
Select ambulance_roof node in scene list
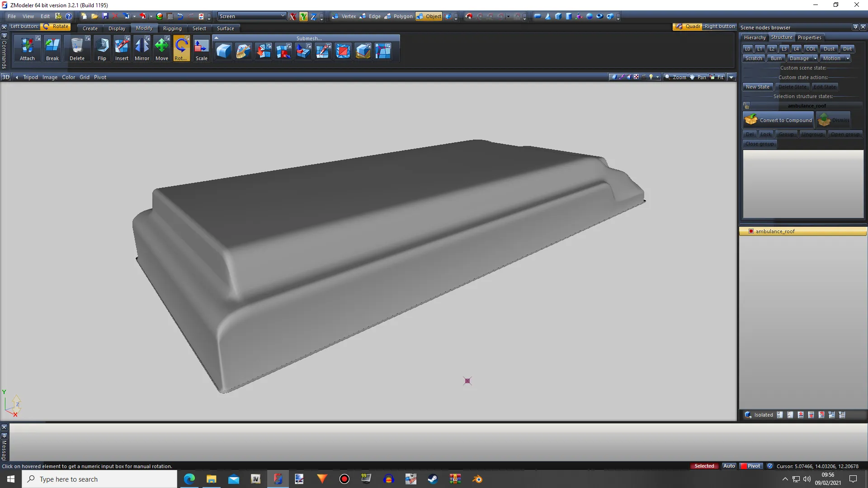(x=775, y=231)
